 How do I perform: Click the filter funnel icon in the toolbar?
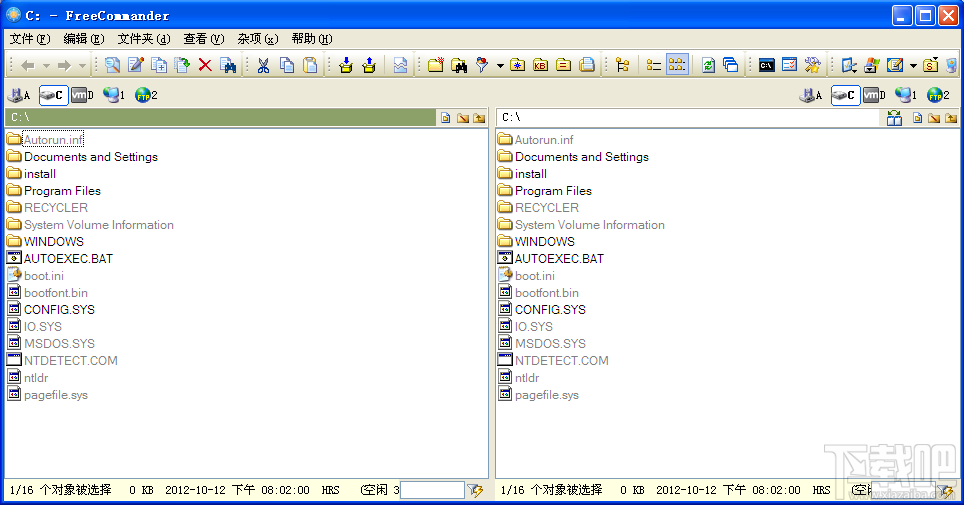click(482, 65)
